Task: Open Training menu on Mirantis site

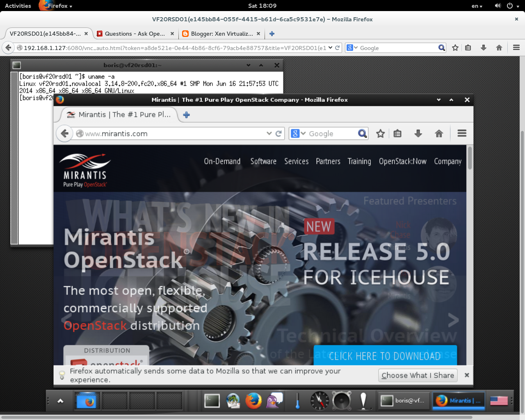Action: 359,161
